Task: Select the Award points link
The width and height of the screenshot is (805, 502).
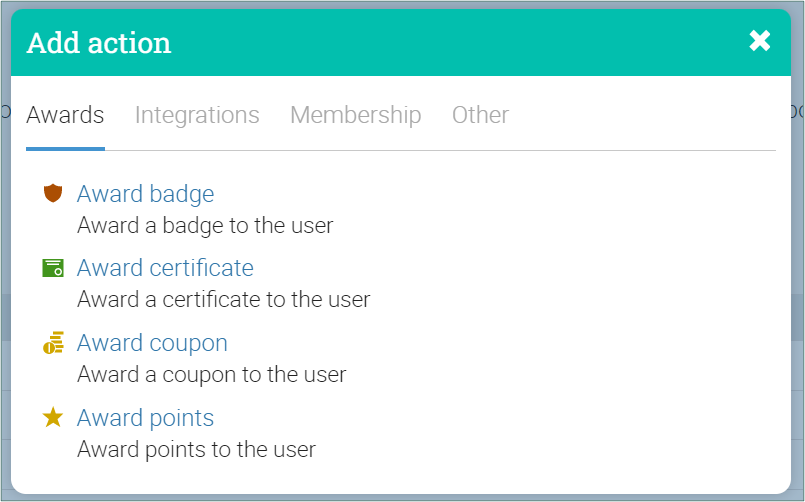Action: pyautogui.click(x=145, y=418)
